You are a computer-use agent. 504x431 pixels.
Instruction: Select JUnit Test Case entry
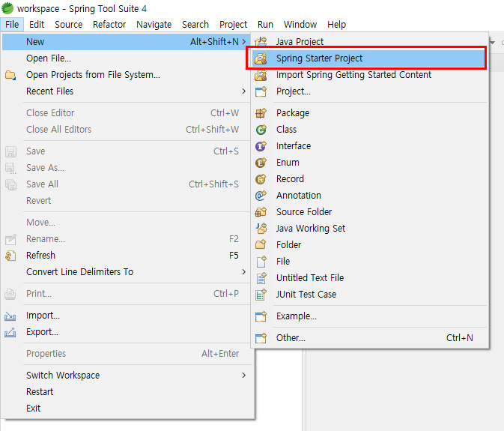click(370, 295)
